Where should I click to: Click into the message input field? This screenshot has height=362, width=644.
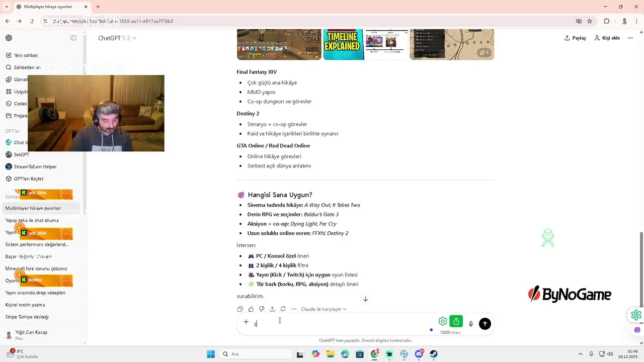tap(342, 323)
